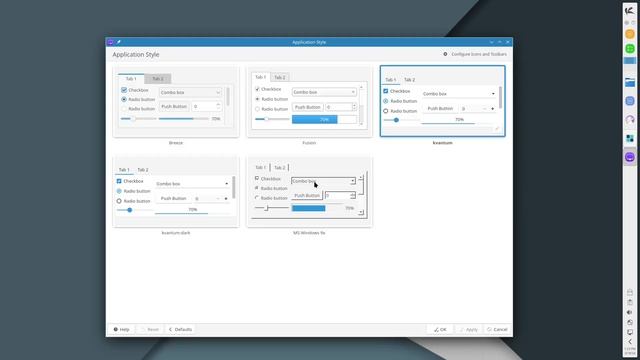Click the orange circular icon in the panel

click(x=630, y=34)
